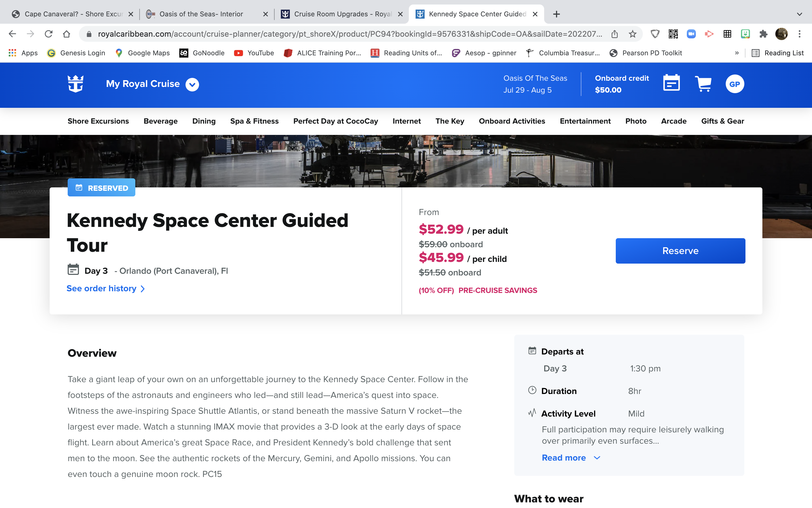Click the Reserve button

coord(680,251)
